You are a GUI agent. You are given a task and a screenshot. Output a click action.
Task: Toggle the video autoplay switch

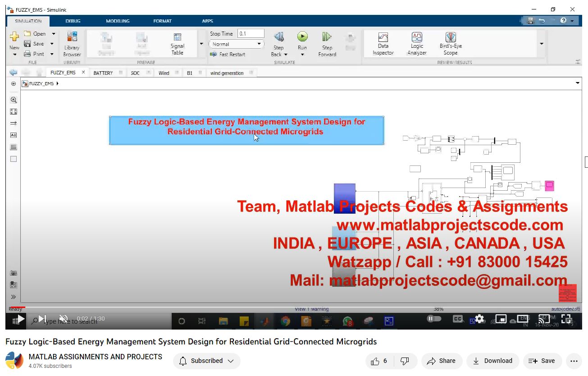coord(434,319)
